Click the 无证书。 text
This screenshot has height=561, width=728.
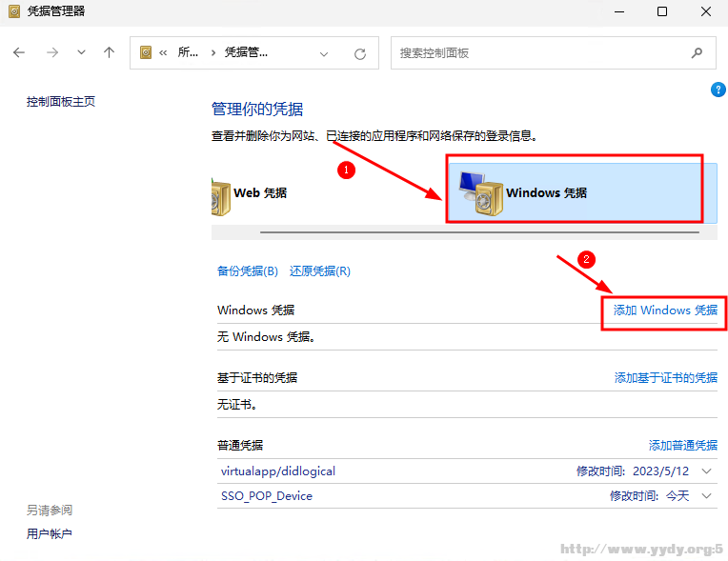237,405
